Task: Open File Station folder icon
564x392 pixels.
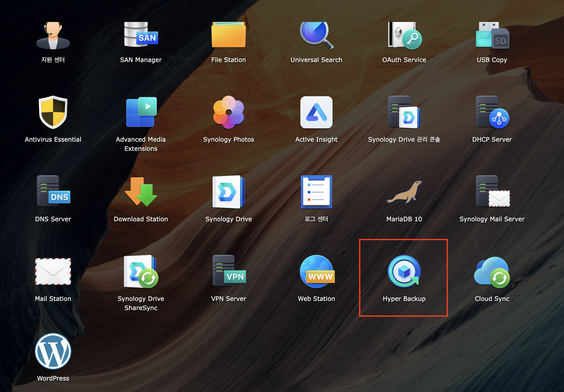Action: [228, 35]
